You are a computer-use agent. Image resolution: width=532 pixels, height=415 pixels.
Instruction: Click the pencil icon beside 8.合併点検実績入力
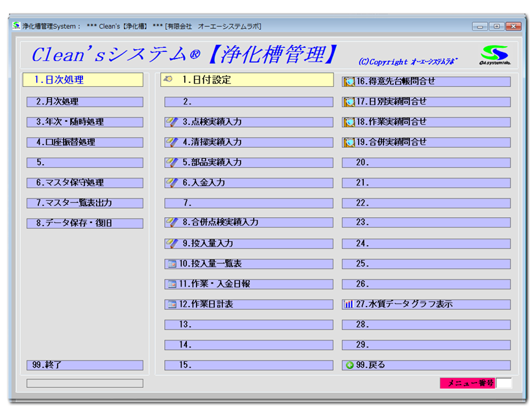(x=172, y=222)
